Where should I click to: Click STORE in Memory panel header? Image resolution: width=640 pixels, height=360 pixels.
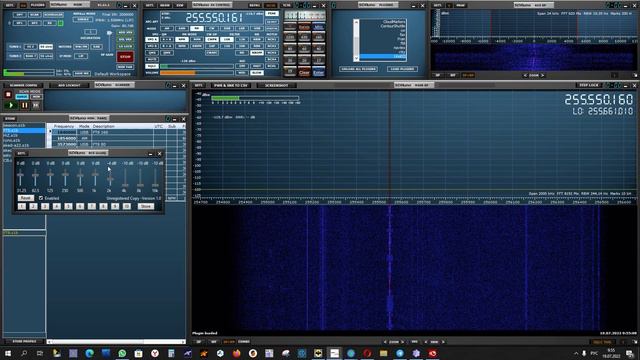9,118
